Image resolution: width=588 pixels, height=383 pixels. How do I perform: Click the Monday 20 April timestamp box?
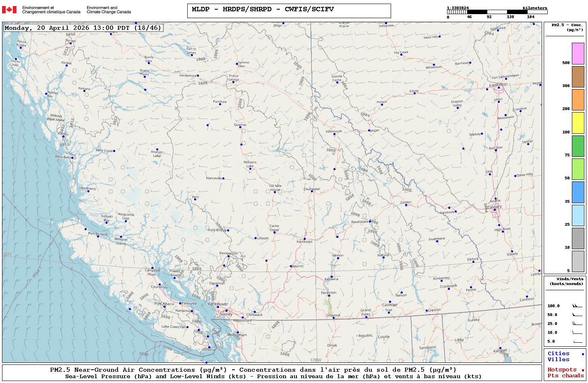[83, 28]
